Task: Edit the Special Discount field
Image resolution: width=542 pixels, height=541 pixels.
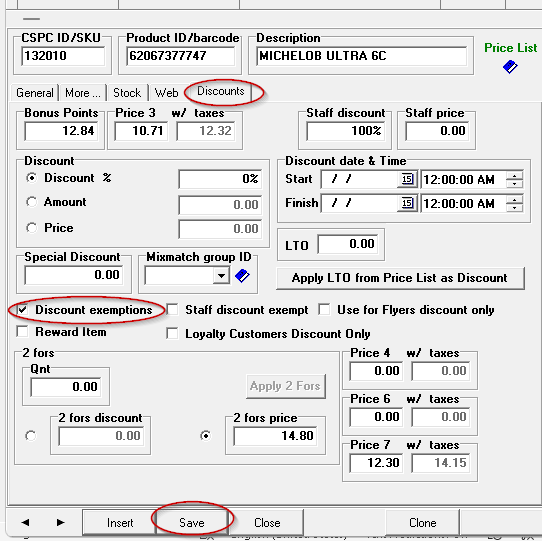Action: (74, 275)
